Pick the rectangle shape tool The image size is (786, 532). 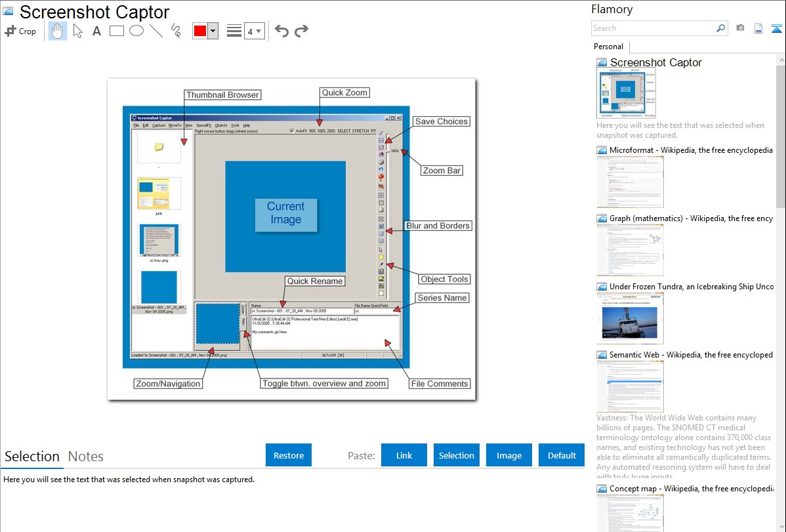[116, 31]
